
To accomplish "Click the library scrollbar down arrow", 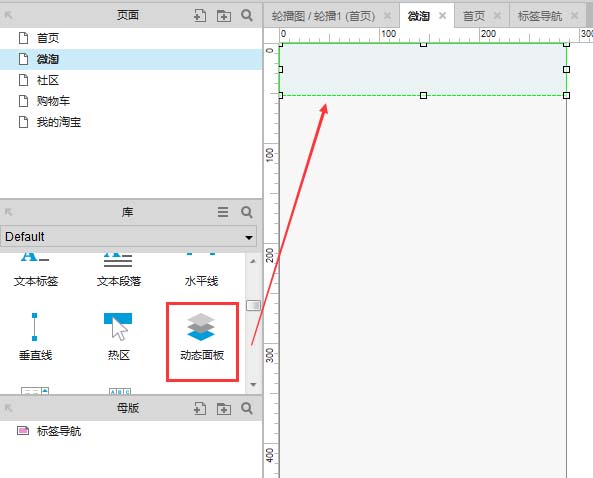I will click(x=253, y=385).
